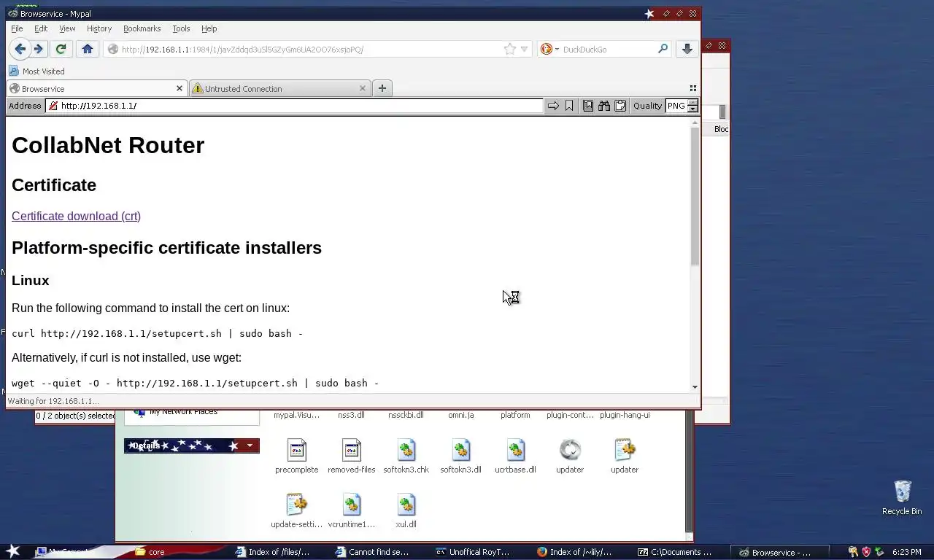Go back with the browser Back arrow
Screen dimensions: 934x560
20,49
